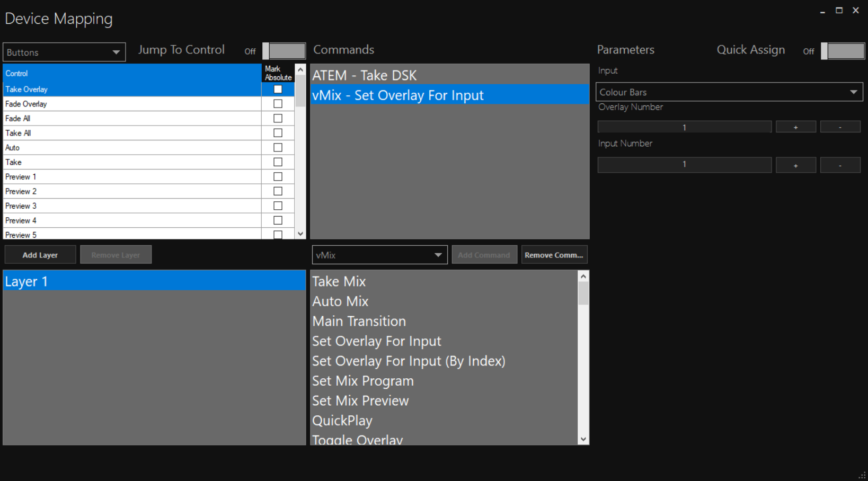Click the Add Layer button
Image resolution: width=868 pixels, height=481 pixels.
pyautogui.click(x=40, y=255)
